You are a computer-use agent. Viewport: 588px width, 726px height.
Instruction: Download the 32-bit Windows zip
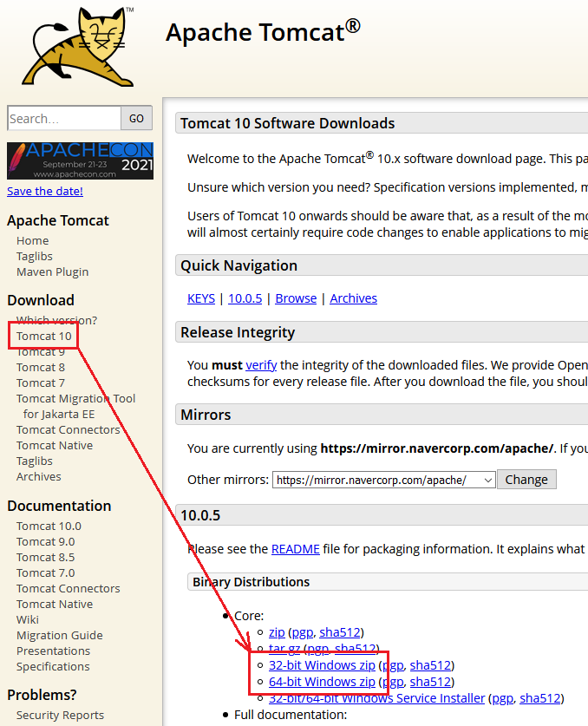322,665
